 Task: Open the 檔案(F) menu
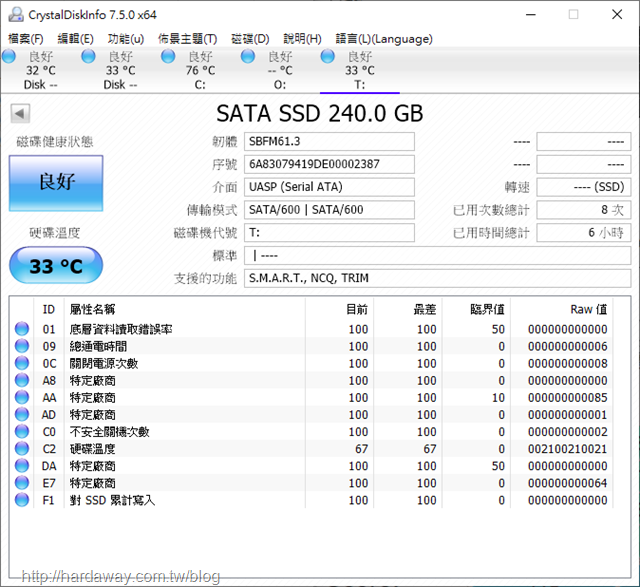(x=26, y=39)
